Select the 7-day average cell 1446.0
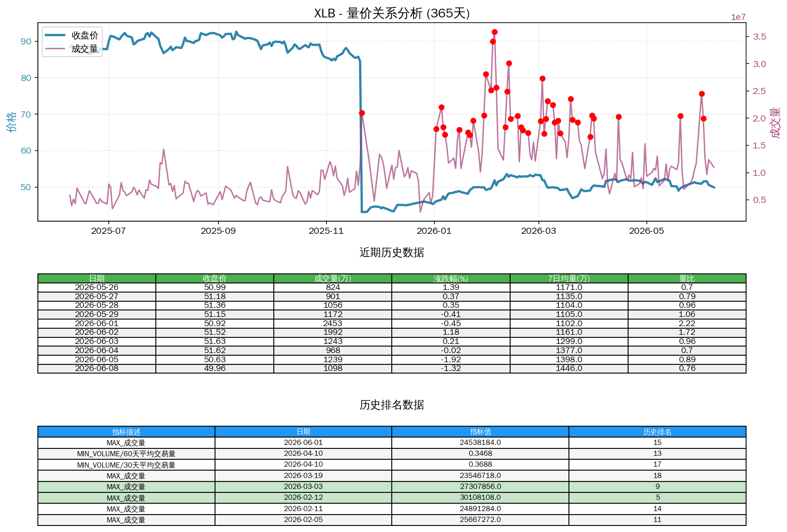The image size is (787, 532). point(569,368)
